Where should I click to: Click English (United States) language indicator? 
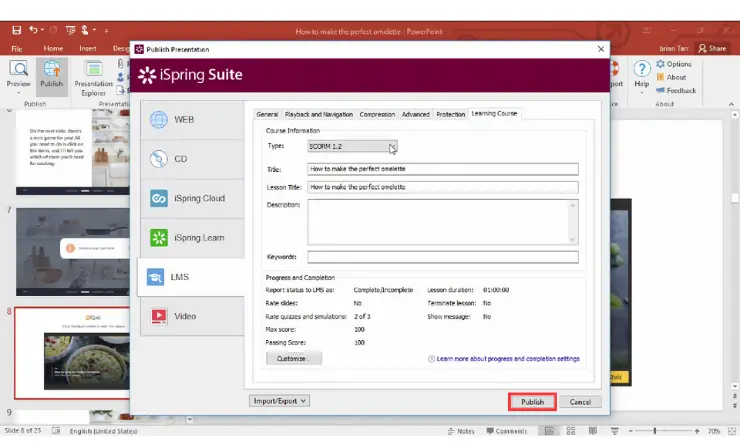(x=103, y=431)
